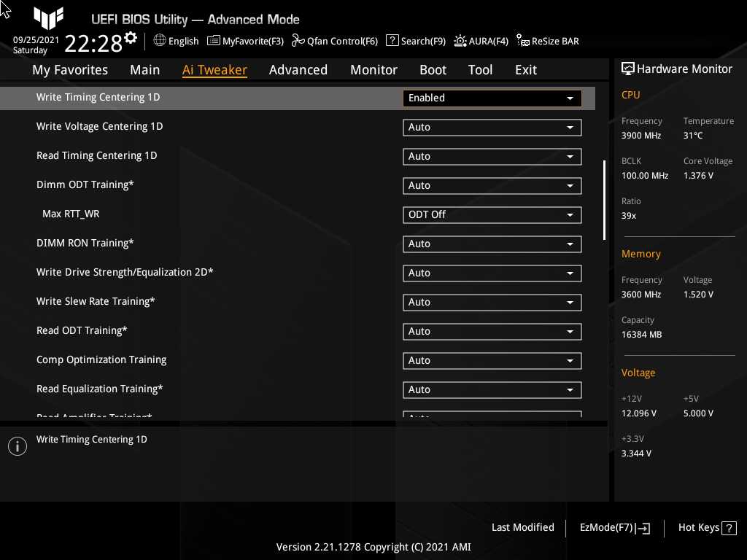
Task: Open the Tool tab
Action: 480,70
